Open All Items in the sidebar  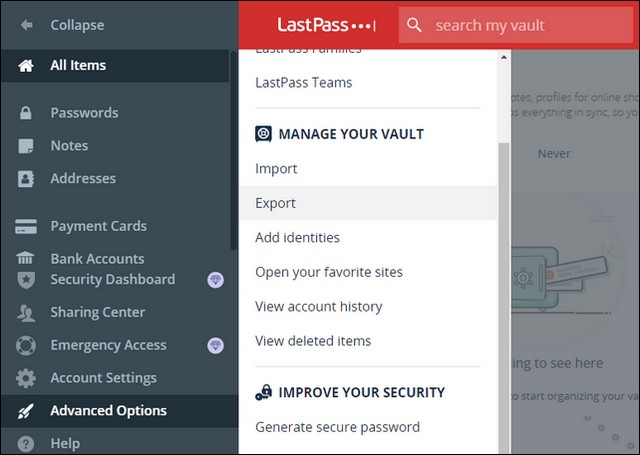pos(115,65)
